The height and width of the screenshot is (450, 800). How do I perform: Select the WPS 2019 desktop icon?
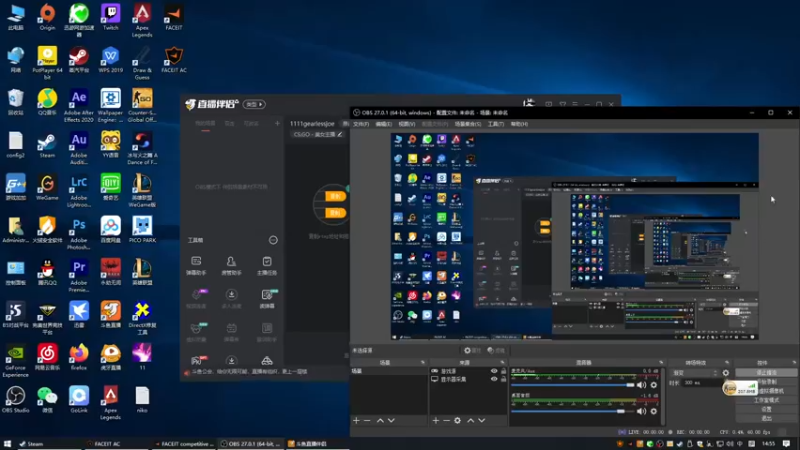click(110, 60)
